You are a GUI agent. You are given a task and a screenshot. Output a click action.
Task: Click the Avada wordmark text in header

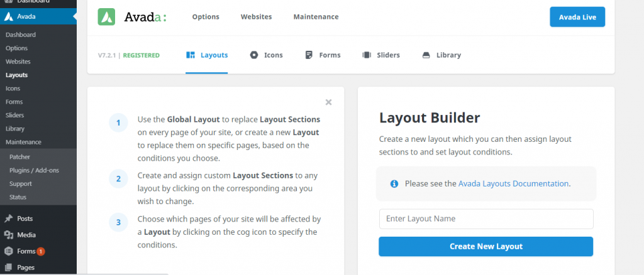145,17
